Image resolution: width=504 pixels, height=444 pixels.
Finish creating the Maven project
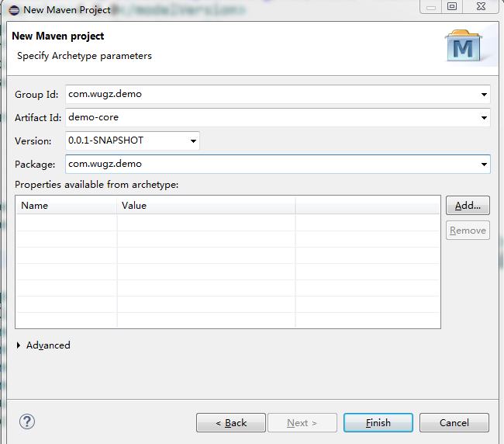pos(378,423)
